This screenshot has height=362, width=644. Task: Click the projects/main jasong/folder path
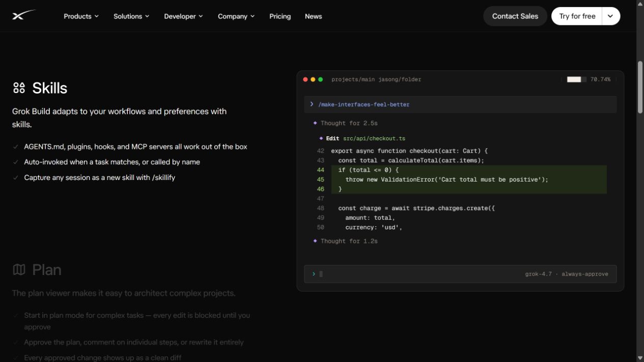(x=376, y=79)
